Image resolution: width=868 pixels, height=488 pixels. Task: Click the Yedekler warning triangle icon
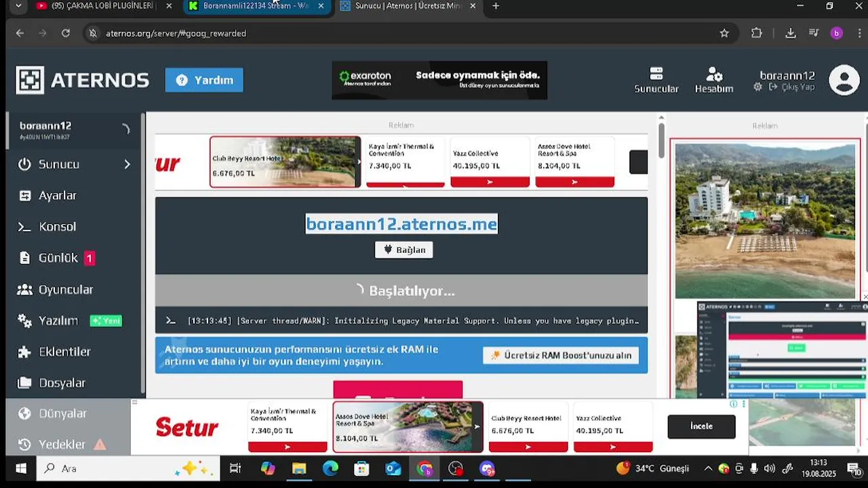click(x=100, y=445)
